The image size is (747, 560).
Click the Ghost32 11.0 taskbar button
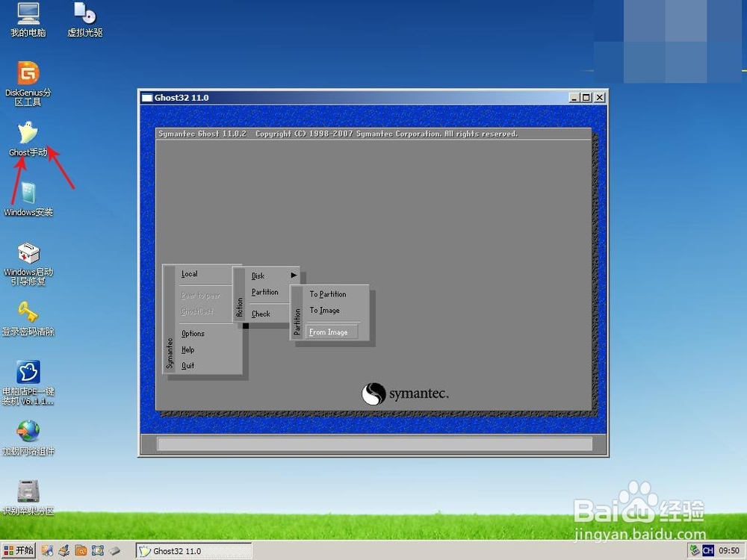[194, 551]
